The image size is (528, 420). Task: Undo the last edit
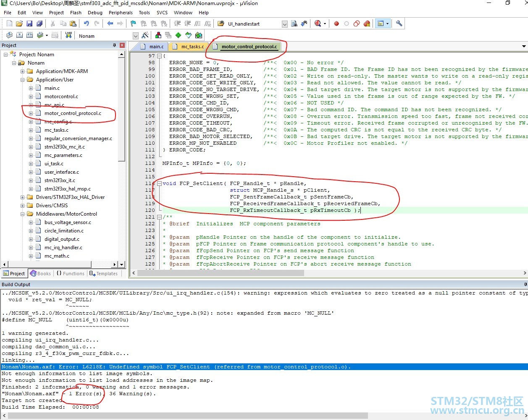pos(87,23)
